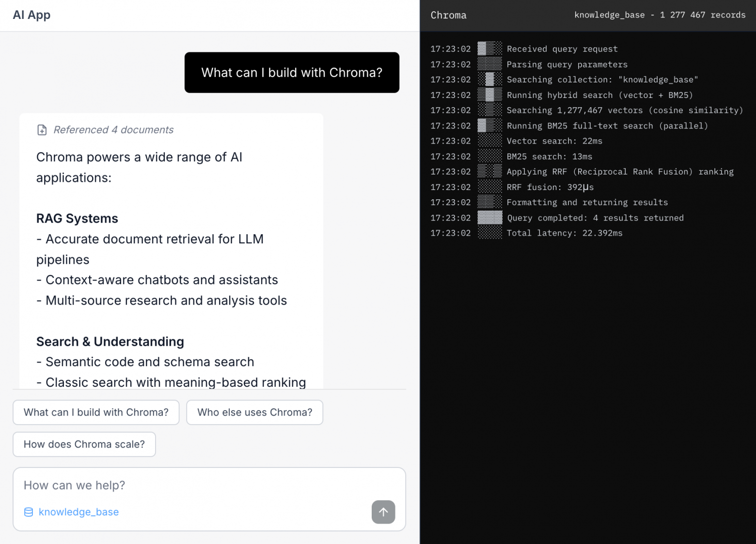Select the "Who else uses Chroma?" suggestion
The height and width of the screenshot is (544, 756).
(x=255, y=413)
